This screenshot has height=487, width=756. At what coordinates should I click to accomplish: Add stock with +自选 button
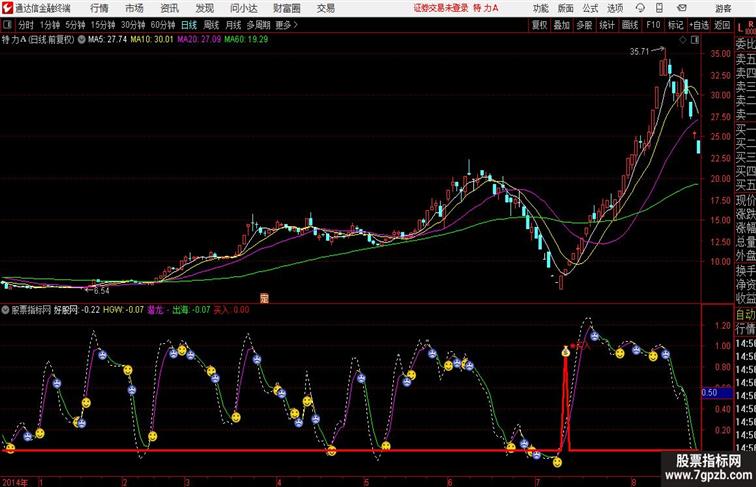pyautogui.click(x=699, y=25)
